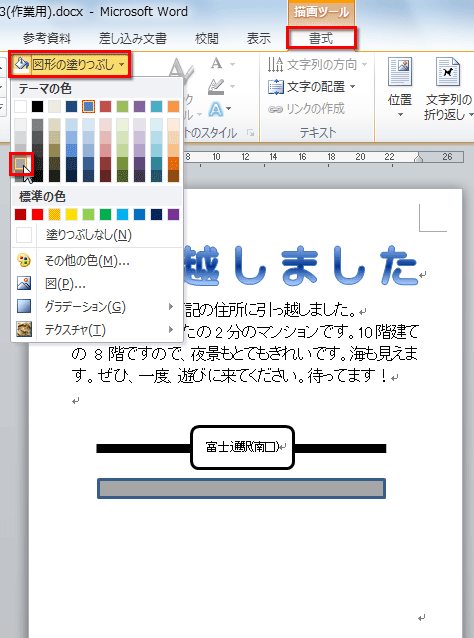Select the highlighted blue accent theme swatch
This screenshot has width=474, height=638.
[x=88, y=107]
